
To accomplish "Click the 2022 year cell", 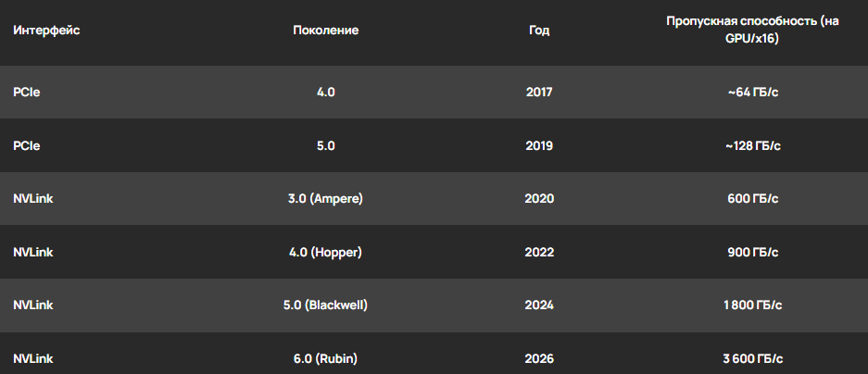I will 539,252.
